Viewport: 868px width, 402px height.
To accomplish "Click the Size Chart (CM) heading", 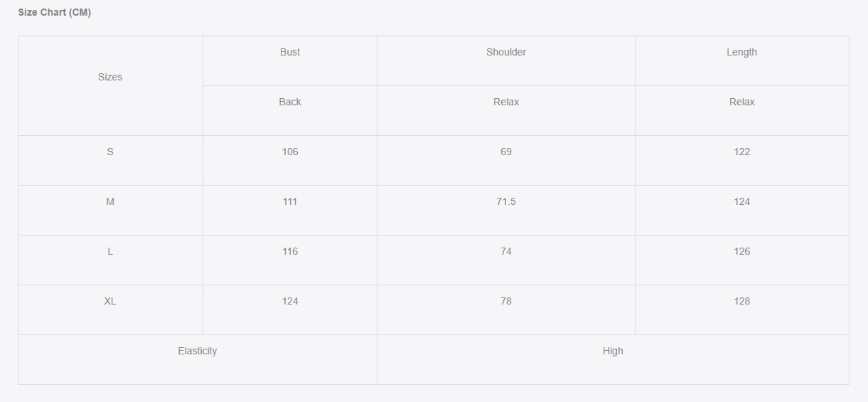I will click(55, 13).
